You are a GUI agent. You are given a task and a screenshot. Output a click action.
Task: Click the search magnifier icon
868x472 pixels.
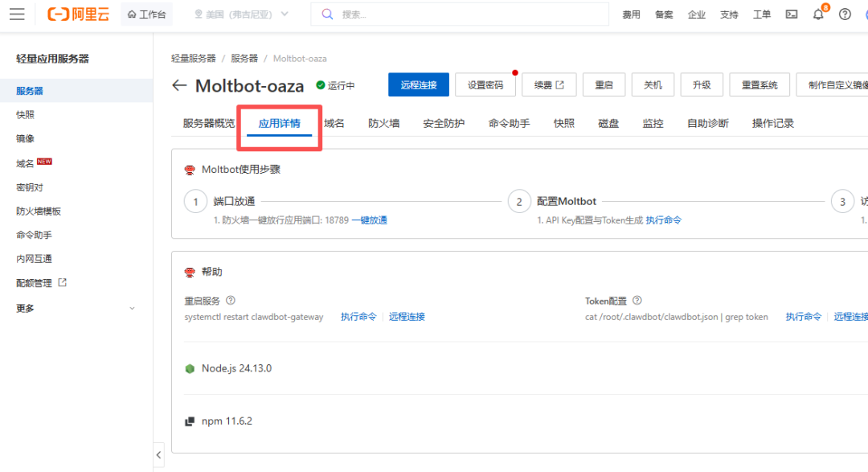click(x=327, y=14)
